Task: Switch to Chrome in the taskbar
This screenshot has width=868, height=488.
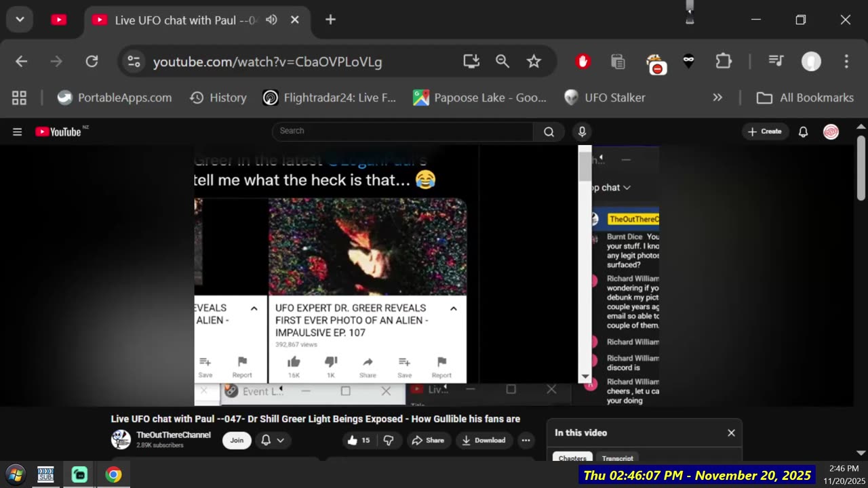Action: click(113, 474)
